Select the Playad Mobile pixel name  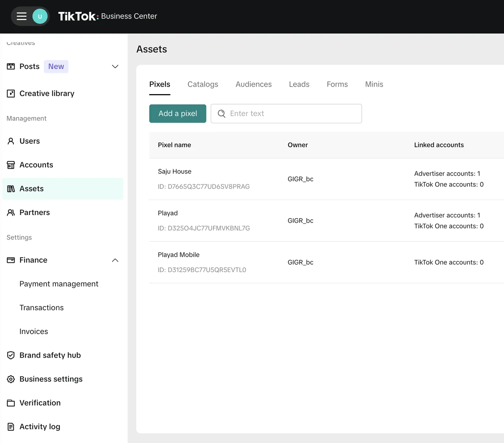coord(179,255)
